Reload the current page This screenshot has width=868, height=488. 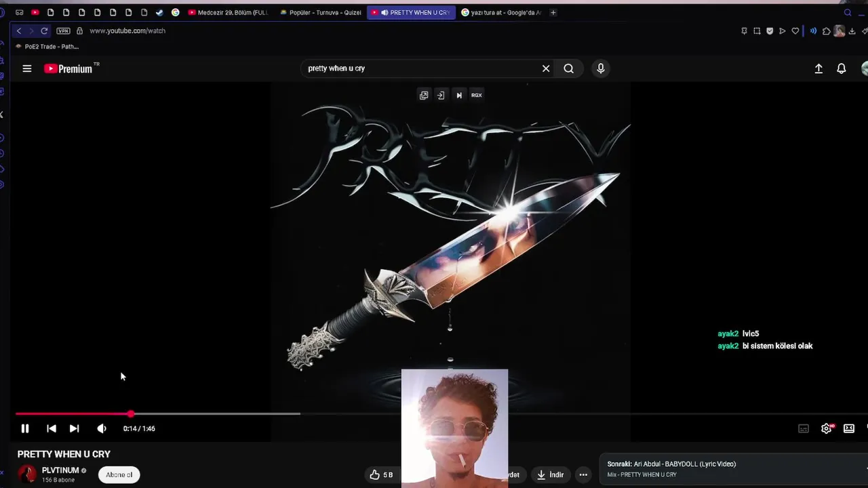click(44, 30)
